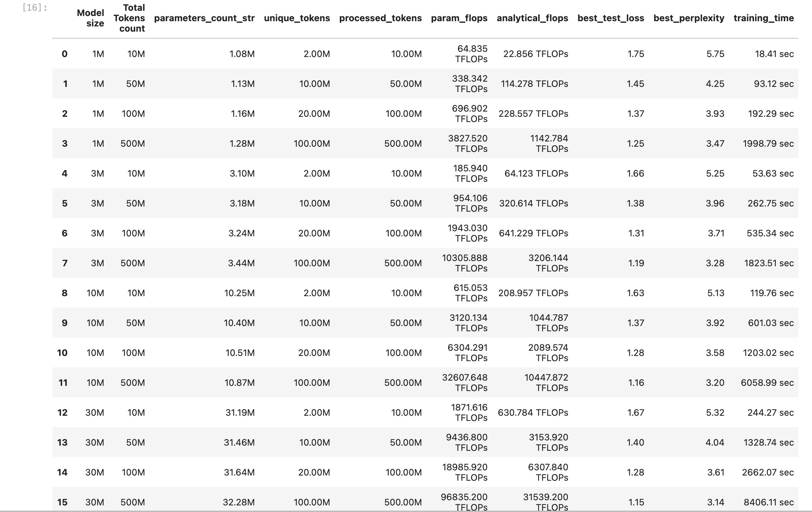The image size is (812, 512).
Task: Click the 10.25M parameters count cell
Action: (x=239, y=293)
